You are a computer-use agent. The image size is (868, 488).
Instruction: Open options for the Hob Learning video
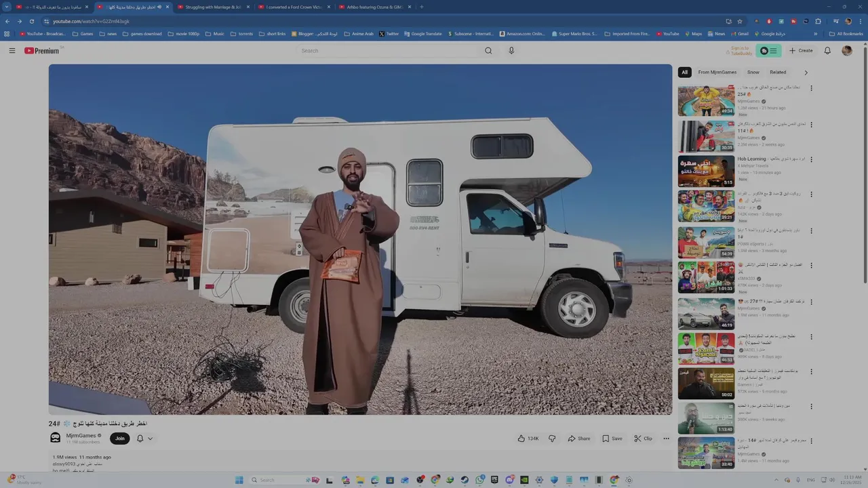(x=811, y=160)
